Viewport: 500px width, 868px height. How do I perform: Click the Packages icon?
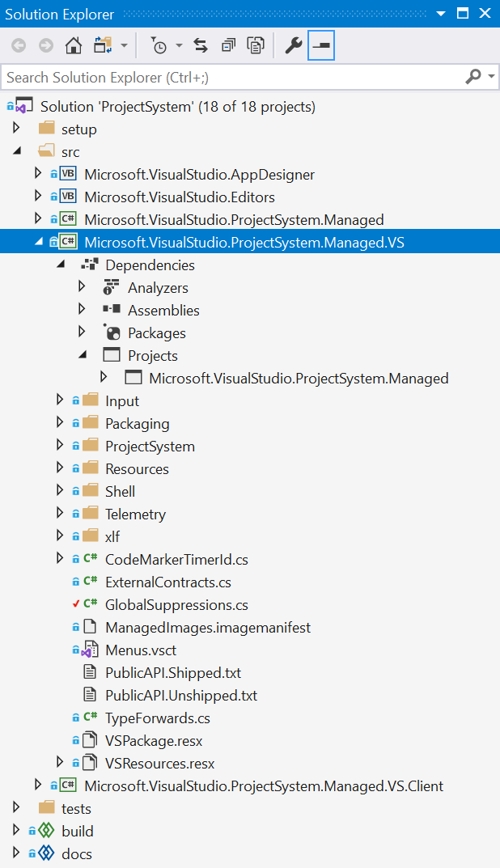tap(112, 332)
